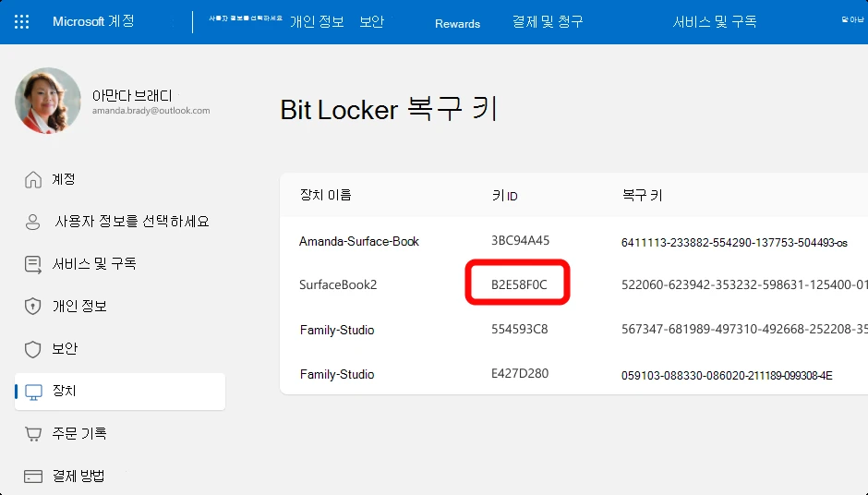Click key ID 554593C8
Screen dimensions: 868x495
[x=519, y=329]
